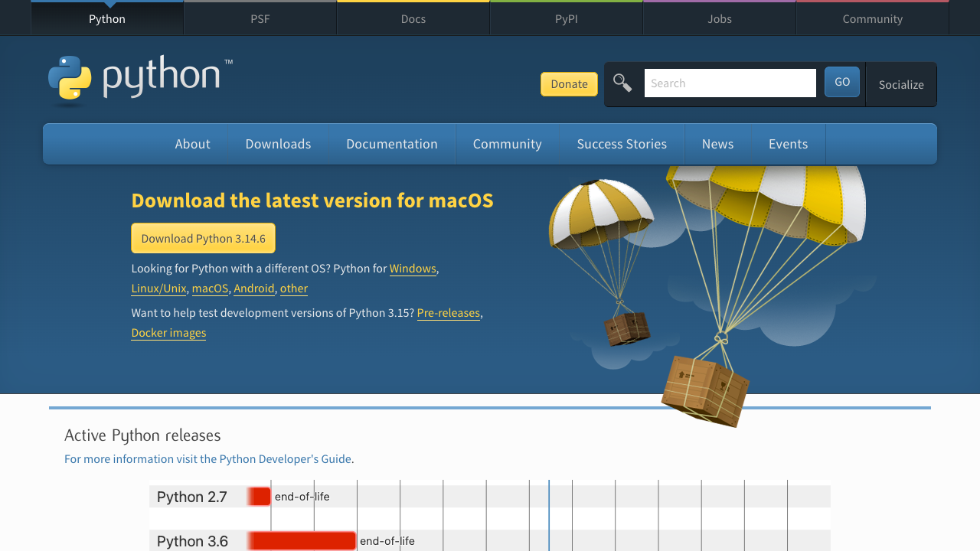Click the 'Download the latest version for macOS' heading

tap(312, 201)
